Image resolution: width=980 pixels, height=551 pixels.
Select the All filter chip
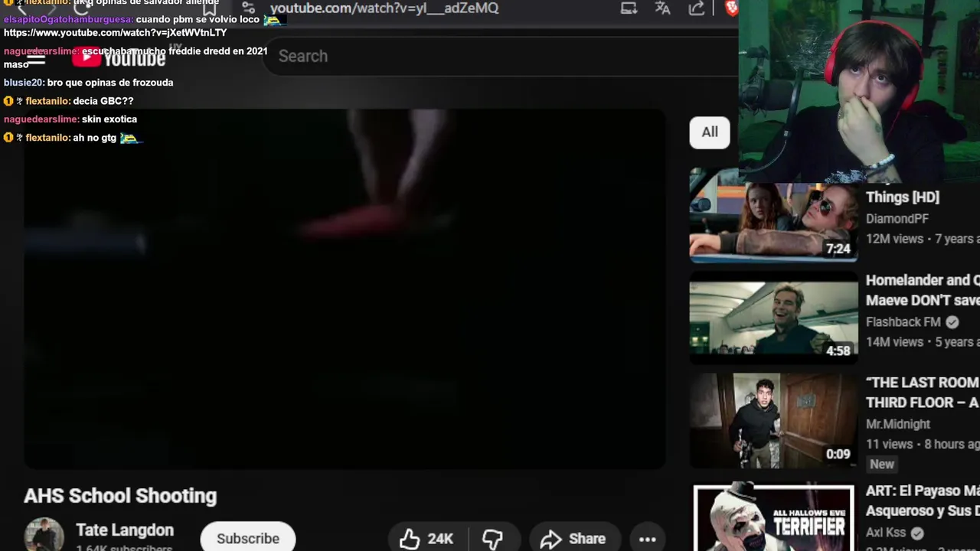coord(710,132)
